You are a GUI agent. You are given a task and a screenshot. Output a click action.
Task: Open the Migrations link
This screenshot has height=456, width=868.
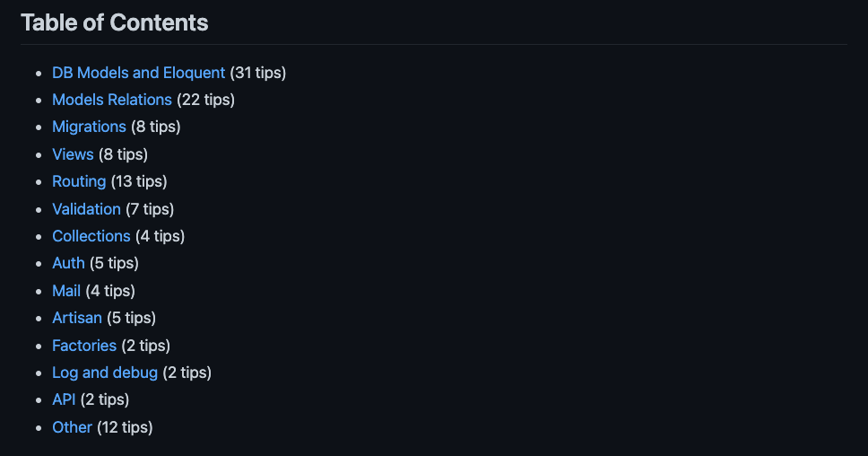point(89,127)
